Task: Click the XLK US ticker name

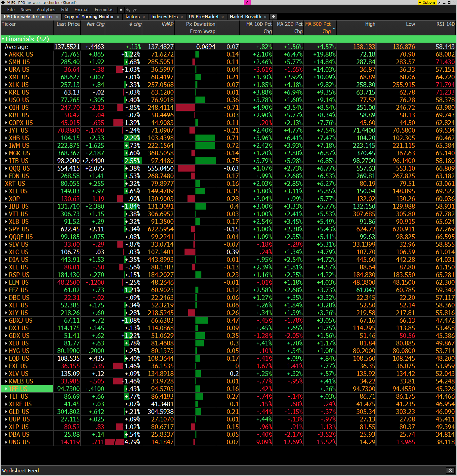Action: [19, 85]
